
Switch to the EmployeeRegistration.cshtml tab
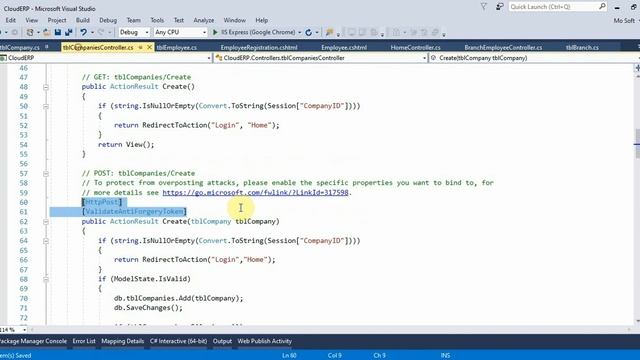coord(259,47)
